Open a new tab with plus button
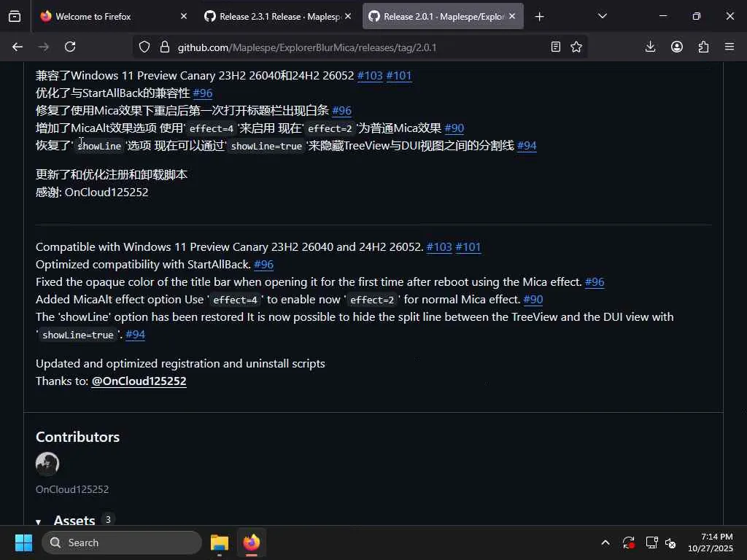 pyautogui.click(x=539, y=17)
